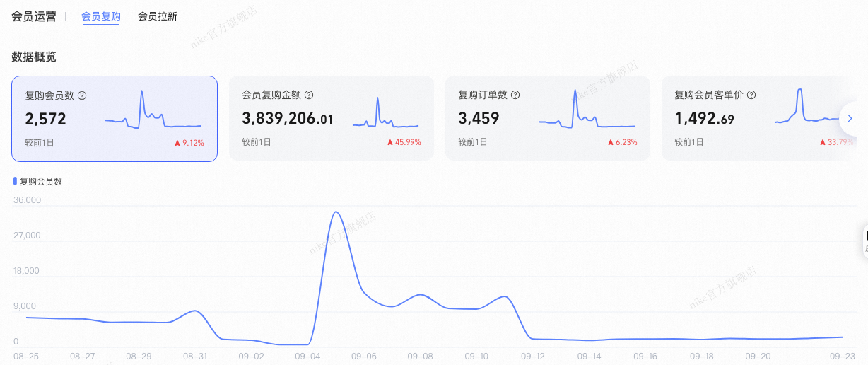
Task: Click help icon beside 会员复购金额
Action: [x=308, y=95]
